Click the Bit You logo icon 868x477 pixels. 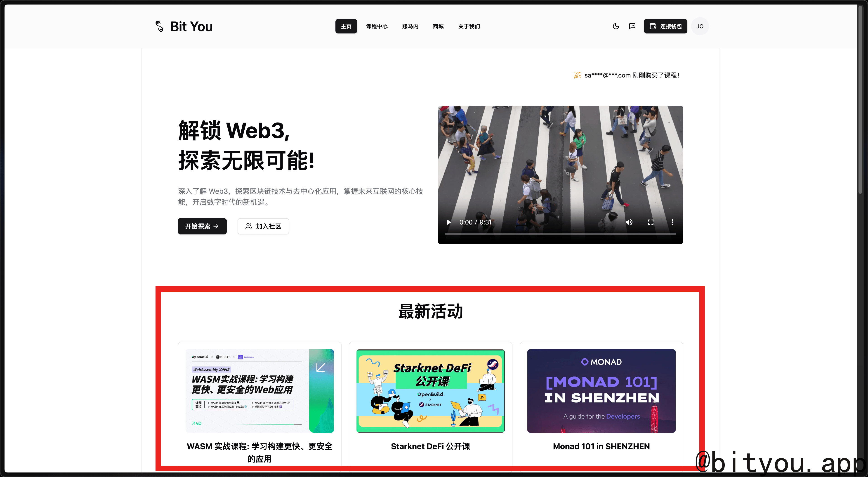point(159,26)
